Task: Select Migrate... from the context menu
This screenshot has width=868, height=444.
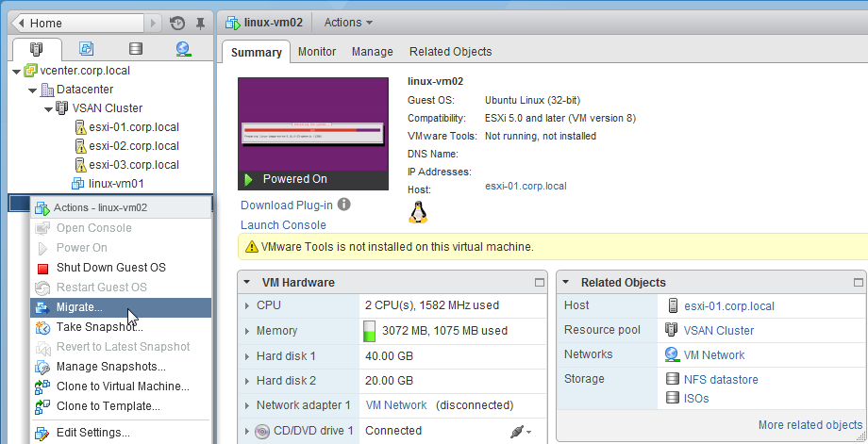Action: 121,307
